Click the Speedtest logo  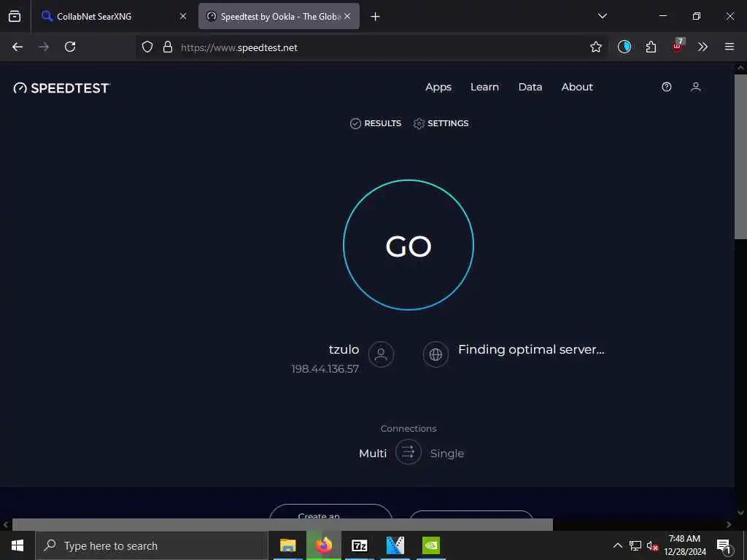click(x=62, y=88)
